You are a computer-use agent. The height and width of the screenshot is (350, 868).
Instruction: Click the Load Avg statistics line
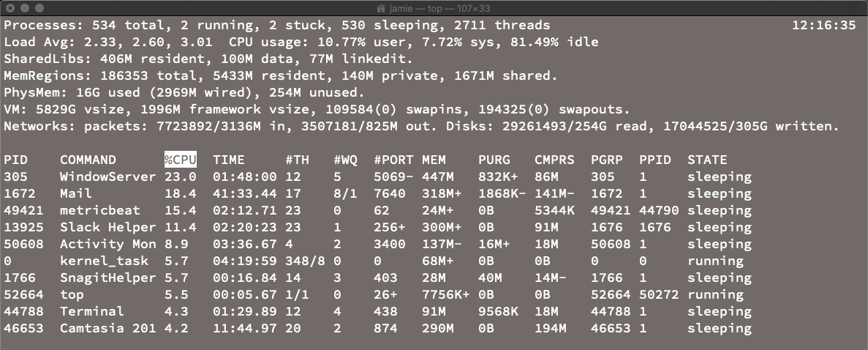tap(301, 42)
